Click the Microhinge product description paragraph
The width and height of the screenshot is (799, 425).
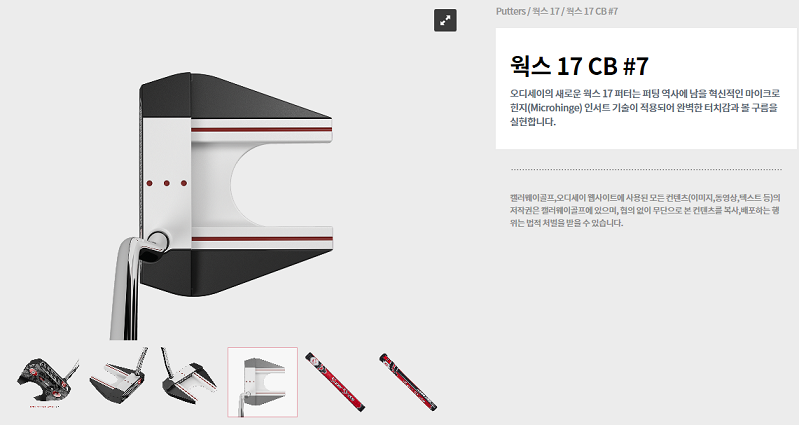click(x=645, y=108)
